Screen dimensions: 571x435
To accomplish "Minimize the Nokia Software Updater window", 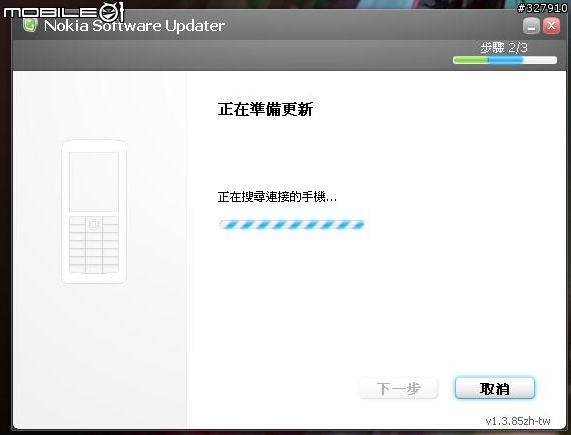I will pos(531,27).
